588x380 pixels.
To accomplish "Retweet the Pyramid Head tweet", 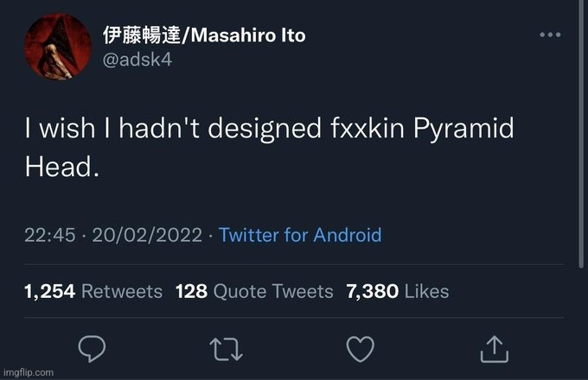I will [227, 347].
